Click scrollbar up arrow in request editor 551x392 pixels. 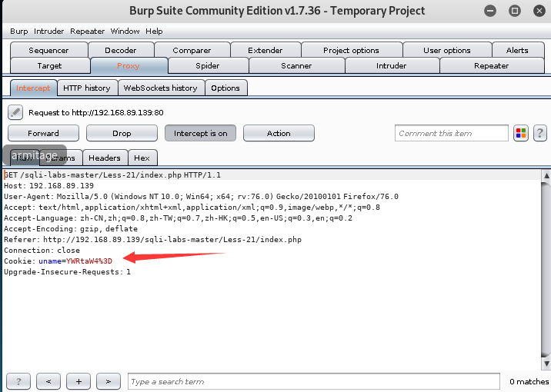(546, 175)
